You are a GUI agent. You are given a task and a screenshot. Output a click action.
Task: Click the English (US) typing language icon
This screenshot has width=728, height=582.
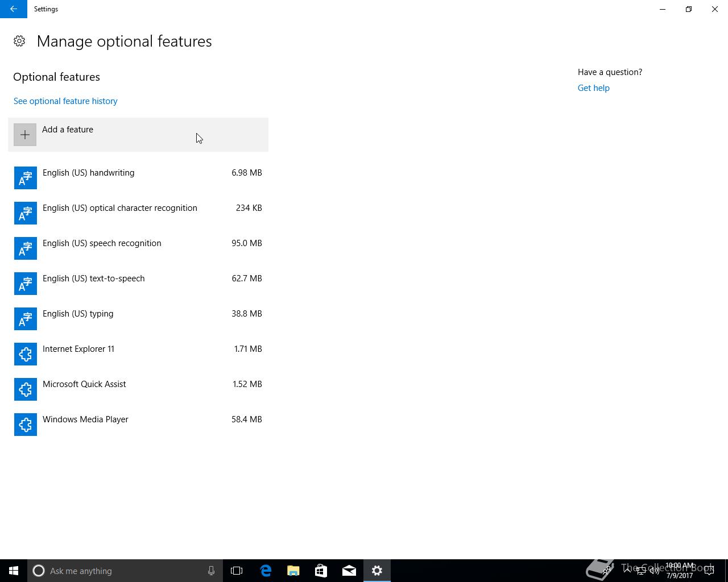pyautogui.click(x=26, y=319)
